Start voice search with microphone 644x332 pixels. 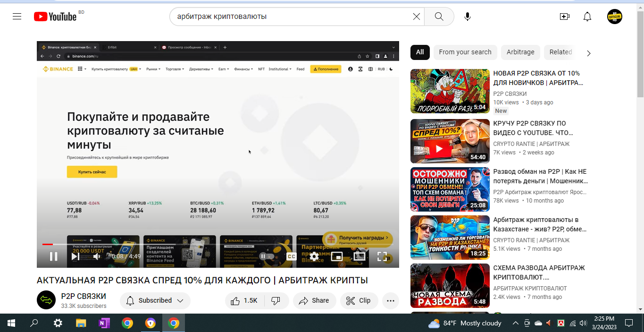coord(467,17)
